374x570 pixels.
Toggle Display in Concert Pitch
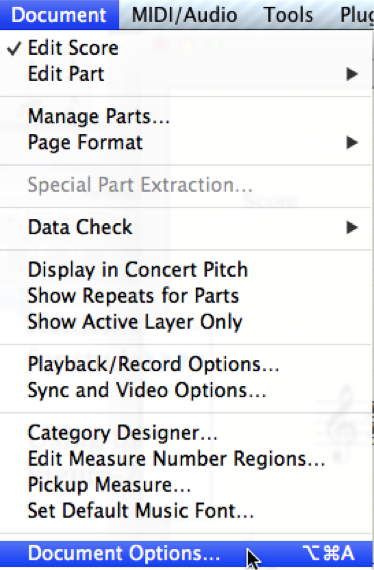[x=186, y=270]
